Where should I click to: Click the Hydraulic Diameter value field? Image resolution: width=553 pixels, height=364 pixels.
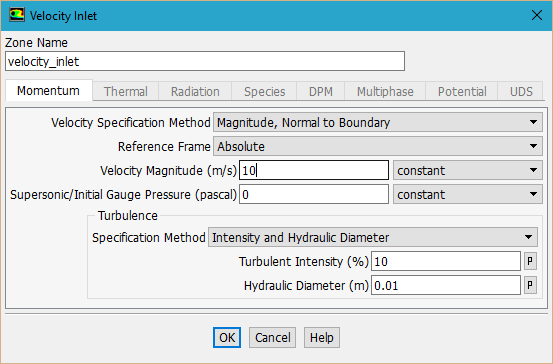point(446,285)
